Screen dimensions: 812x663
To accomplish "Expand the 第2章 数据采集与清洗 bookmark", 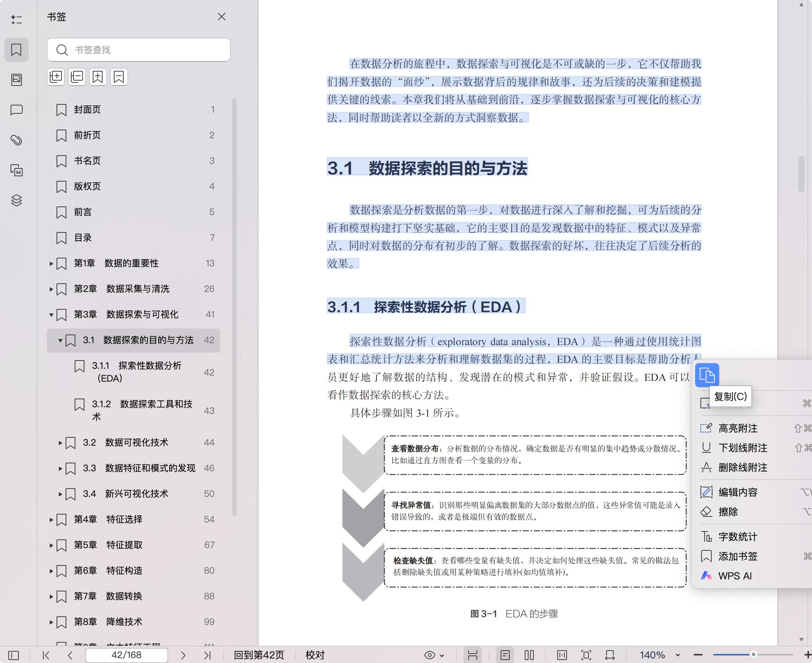I will click(51, 289).
